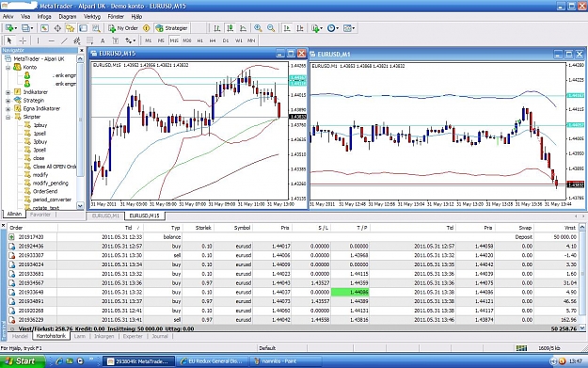
Task: Toggle the Market Watch window icon
Action: (x=44, y=28)
